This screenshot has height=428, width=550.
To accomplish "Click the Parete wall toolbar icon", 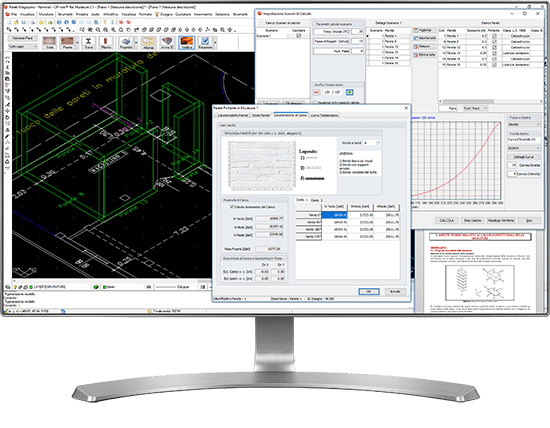I will tap(67, 42).
